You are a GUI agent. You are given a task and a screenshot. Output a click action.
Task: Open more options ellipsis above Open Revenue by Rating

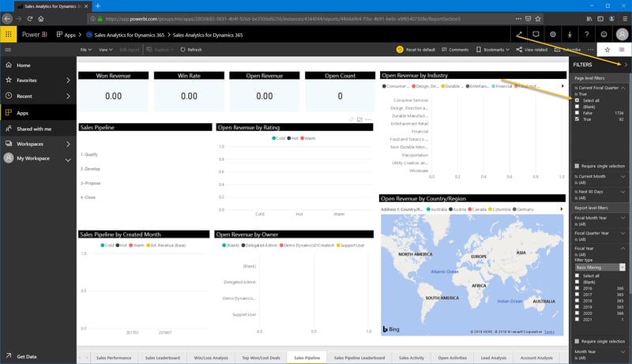click(x=368, y=119)
